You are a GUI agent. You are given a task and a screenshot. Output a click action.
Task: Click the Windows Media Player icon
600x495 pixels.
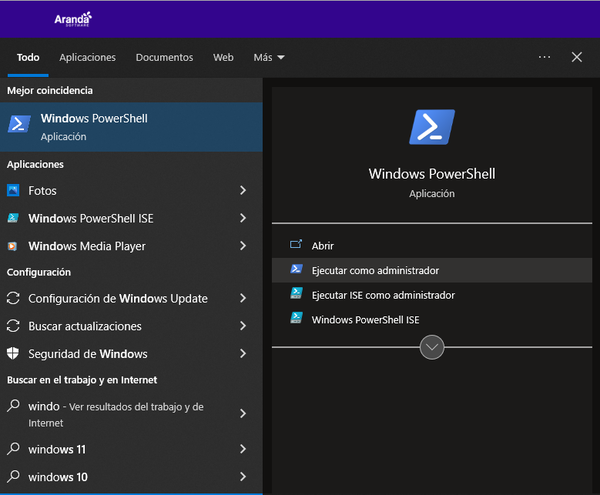(13, 246)
